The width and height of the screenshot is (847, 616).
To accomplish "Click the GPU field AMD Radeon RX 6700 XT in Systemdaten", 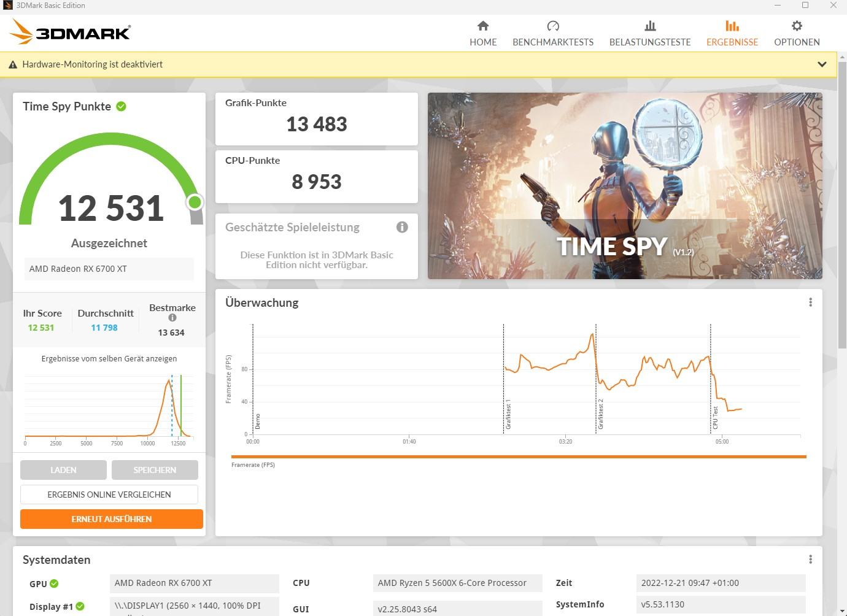I will pyautogui.click(x=195, y=583).
